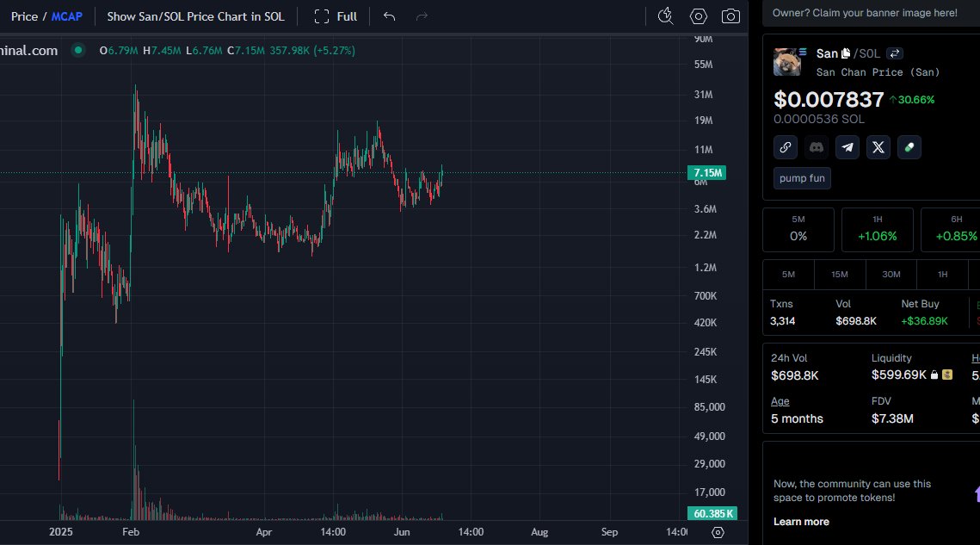Viewport: 980px width, 545px height.
Task: Click the undo arrow on the chart toolbar
Action: pos(389,15)
